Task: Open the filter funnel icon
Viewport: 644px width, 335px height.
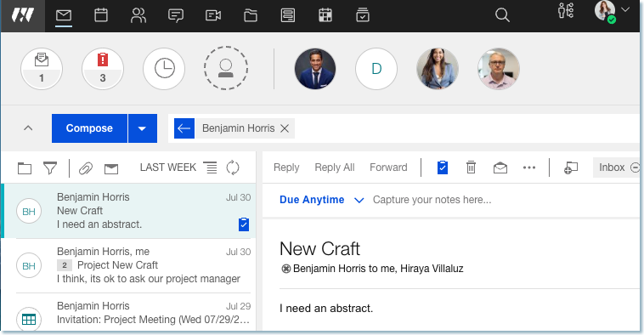Action: click(x=50, y=167)
